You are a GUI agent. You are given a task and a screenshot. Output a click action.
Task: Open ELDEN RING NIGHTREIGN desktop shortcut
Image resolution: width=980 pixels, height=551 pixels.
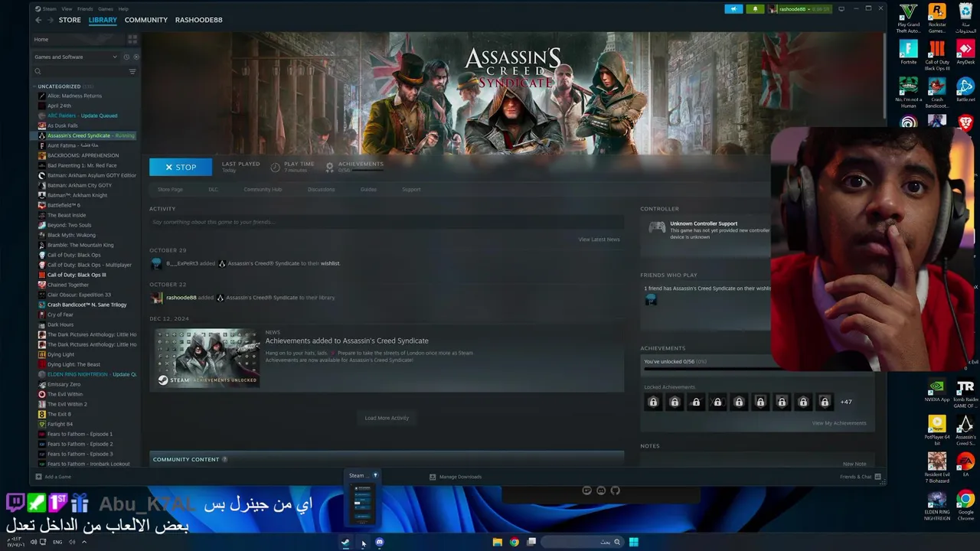(x=937, y=505)
